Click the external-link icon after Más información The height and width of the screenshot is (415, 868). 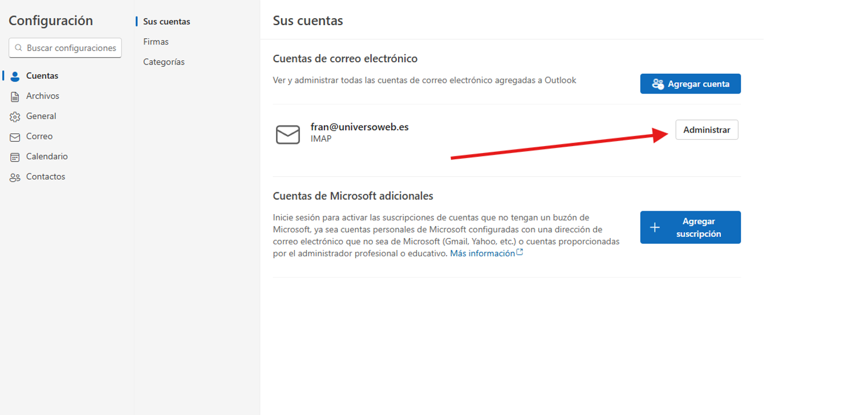point(520,253)
